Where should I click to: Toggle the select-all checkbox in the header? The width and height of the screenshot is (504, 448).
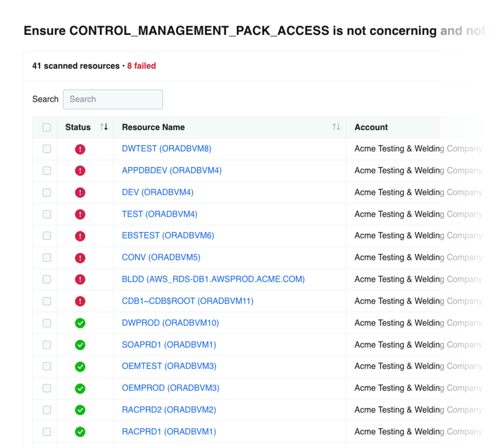coord(47,127)
